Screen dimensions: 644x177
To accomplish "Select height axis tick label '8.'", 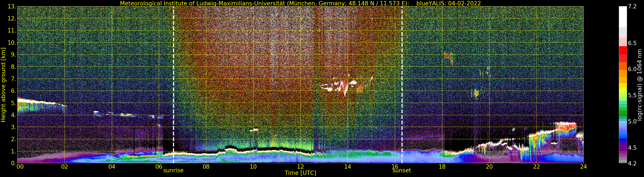I will pos(14,67).
